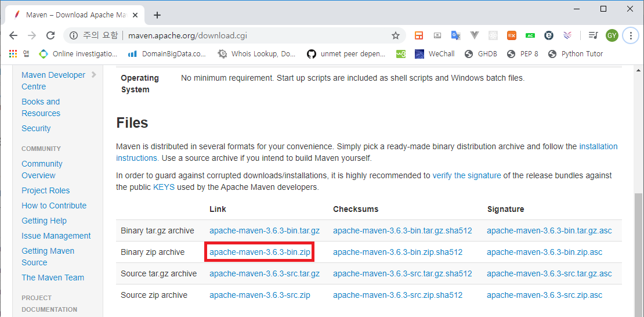Viewport: 644px width, 317px height.
Task: Open the public KEYS link
Action: pyautogui.click(x=164, y=187)
